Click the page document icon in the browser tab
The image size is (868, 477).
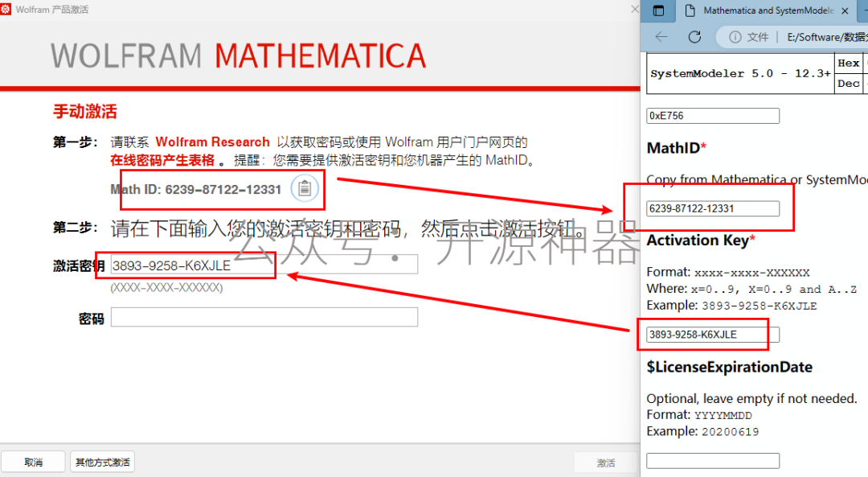tap(690, 10)
